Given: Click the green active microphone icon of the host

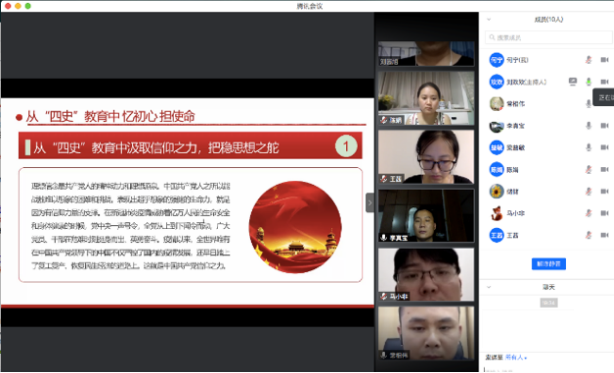Looking at the screenshot, I should 588,81.
